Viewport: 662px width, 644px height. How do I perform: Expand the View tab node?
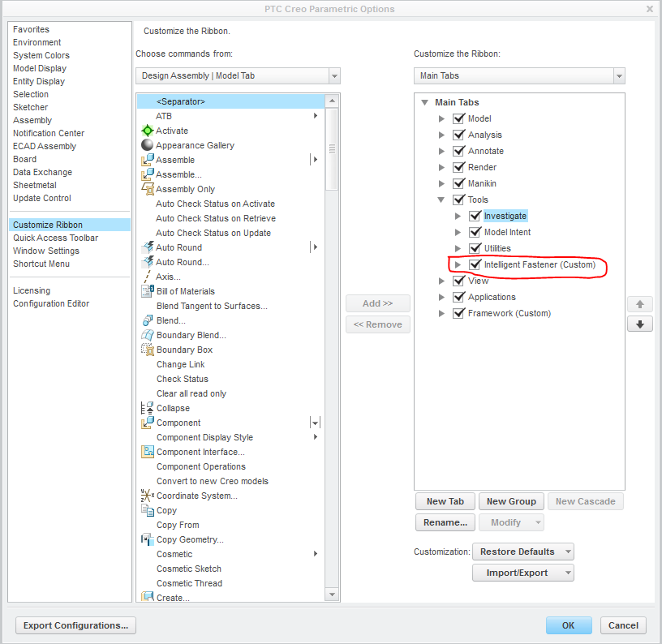[x=441, y=281]
